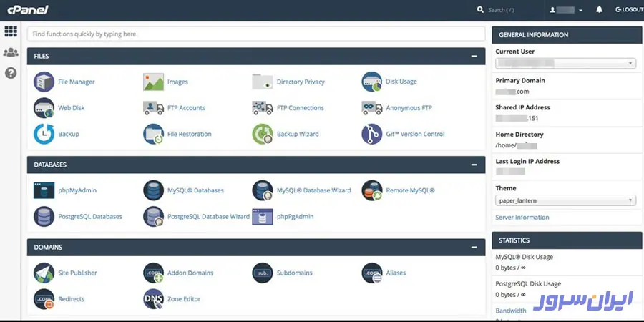Open the Site Publisher paper plane icon

click(44, 273)
